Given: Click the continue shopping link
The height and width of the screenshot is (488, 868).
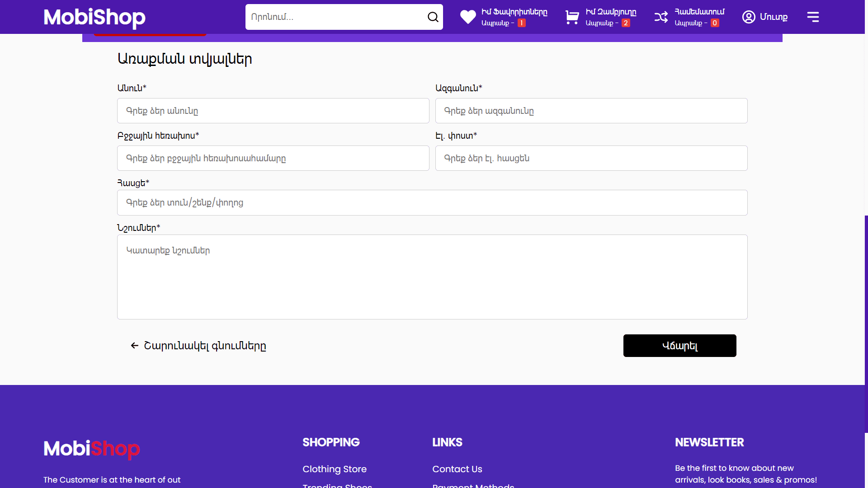Looking at the screenshot, I should (x=205, y=346).
